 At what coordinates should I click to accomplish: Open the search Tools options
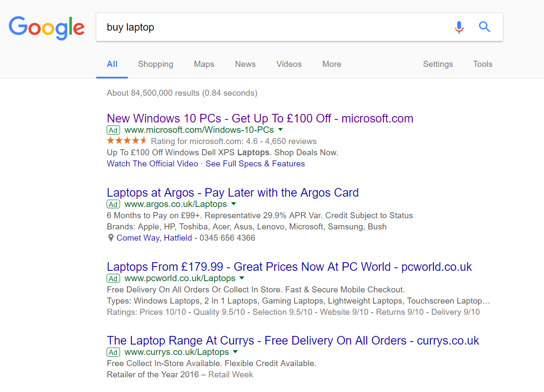pyautogui.click(x=483, y=64)
